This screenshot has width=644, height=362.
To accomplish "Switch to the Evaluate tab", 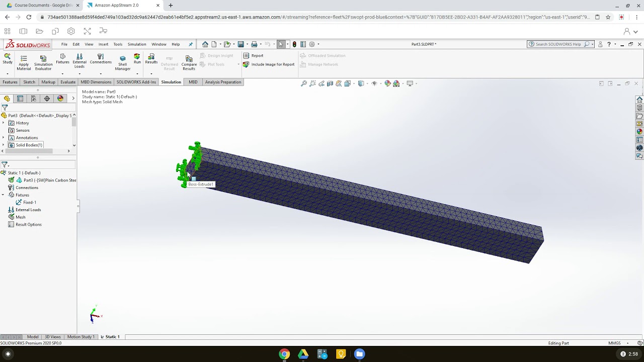I will [x=68, y=82].
